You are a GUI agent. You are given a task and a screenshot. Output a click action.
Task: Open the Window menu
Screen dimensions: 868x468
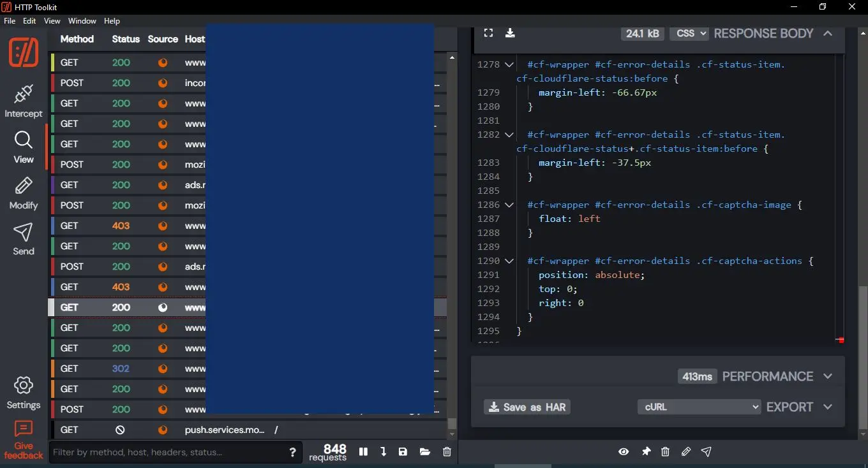click(82, 21)
